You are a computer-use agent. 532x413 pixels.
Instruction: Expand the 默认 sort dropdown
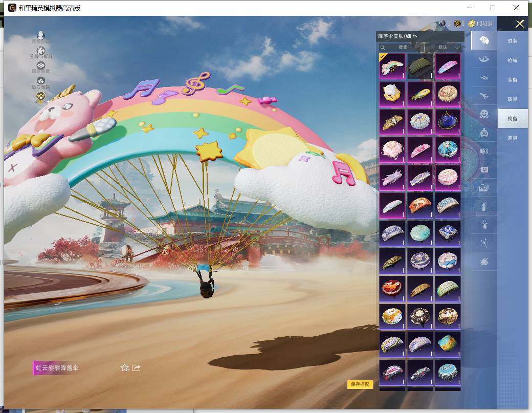[449, 47]
